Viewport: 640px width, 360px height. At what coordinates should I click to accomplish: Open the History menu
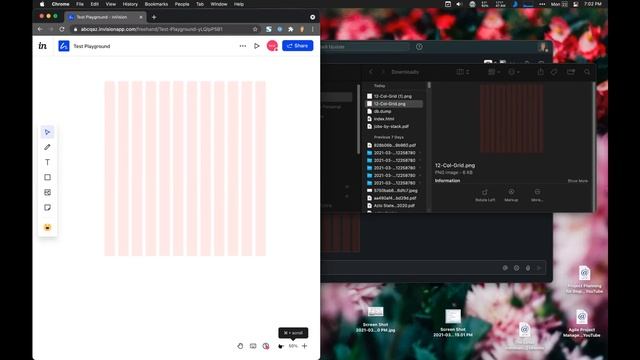(x=130, y=4)
